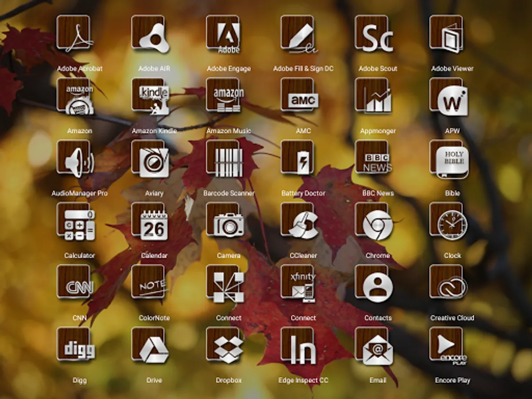This screenshot has height=399, width=532.
Task: Launch the Aviary photo editor icon
Action: [x=150, y=159]
